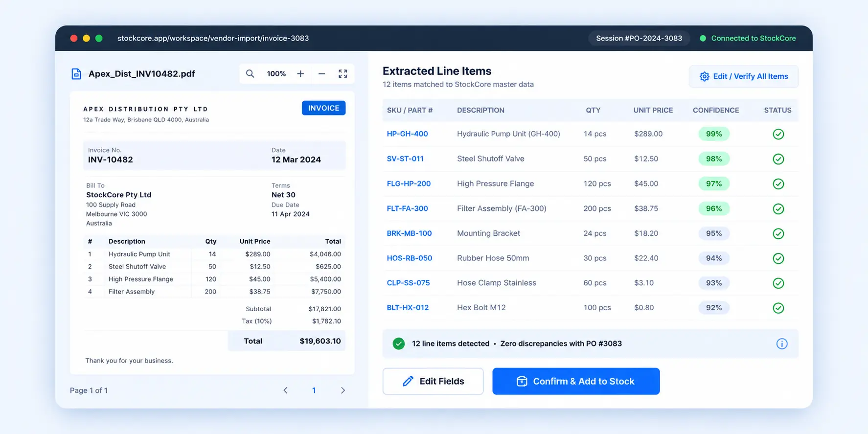
Task: Click status checkmark for HP-GH-400 row
Action: [x=778, y=134]
